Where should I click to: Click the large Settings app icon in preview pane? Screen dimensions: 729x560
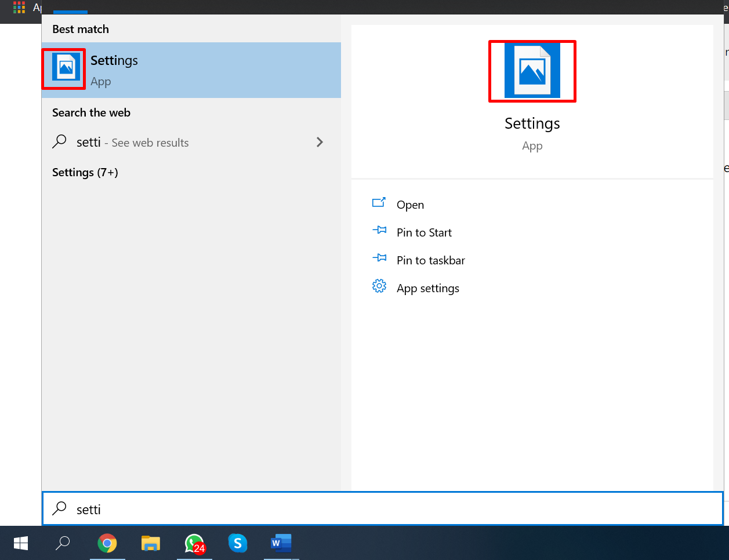(532, 70)
